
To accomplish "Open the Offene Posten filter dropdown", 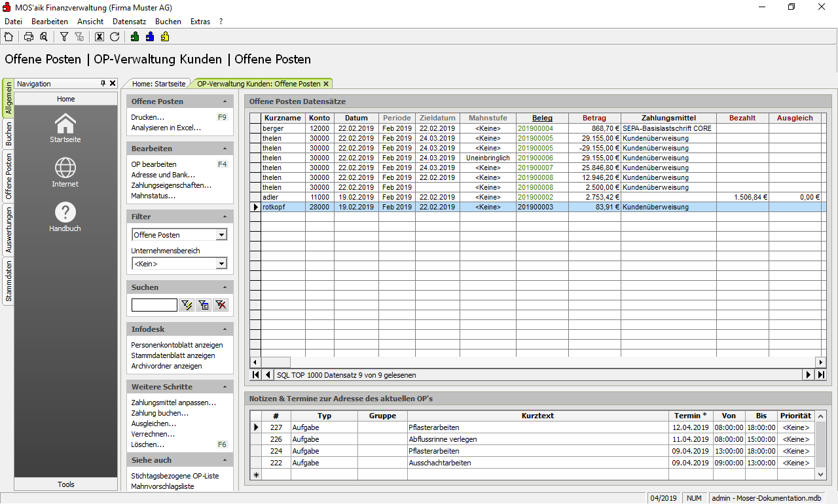I will (x=221, y=235).
